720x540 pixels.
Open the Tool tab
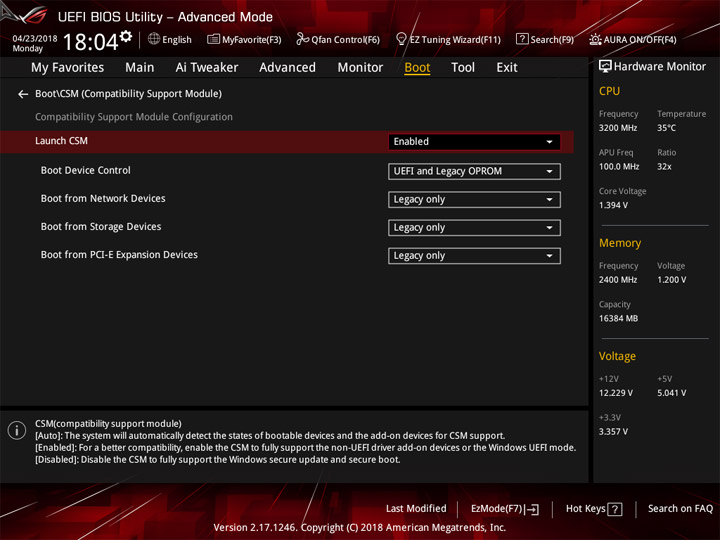463,68
